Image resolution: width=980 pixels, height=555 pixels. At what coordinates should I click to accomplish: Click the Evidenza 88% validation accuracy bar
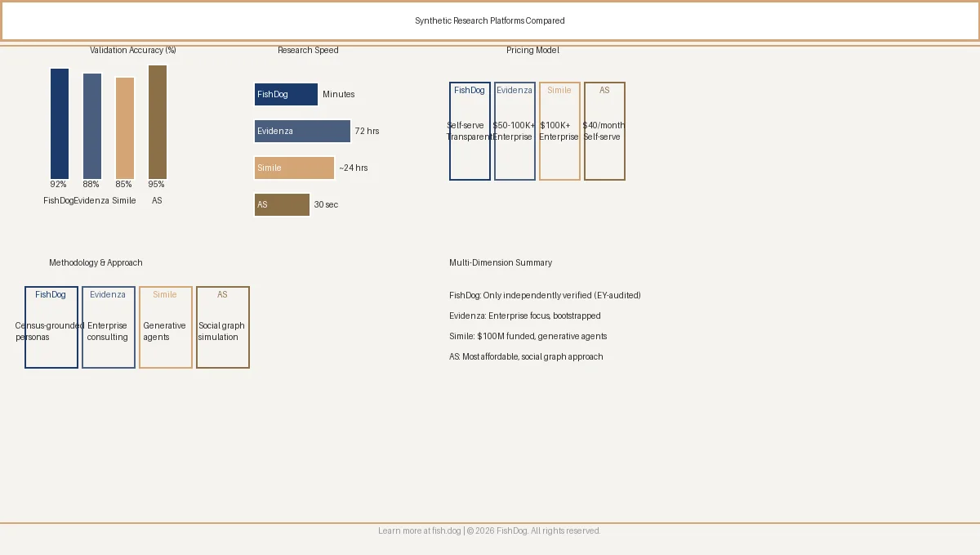click(x=92, y=126)
